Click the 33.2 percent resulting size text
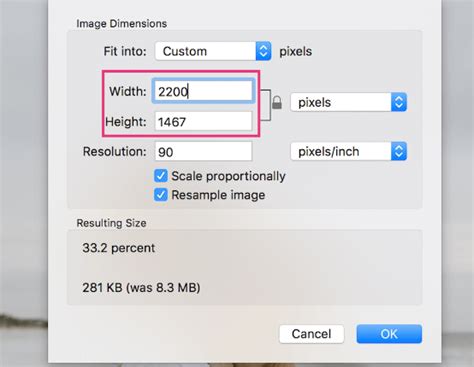The width and height of the screenshot is (474, 367). click(119, 248)
